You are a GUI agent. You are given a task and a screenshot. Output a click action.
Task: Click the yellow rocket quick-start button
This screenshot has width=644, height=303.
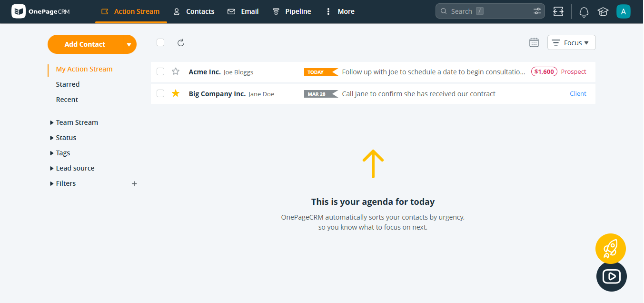pyautogui.click(x=611, y=249)
